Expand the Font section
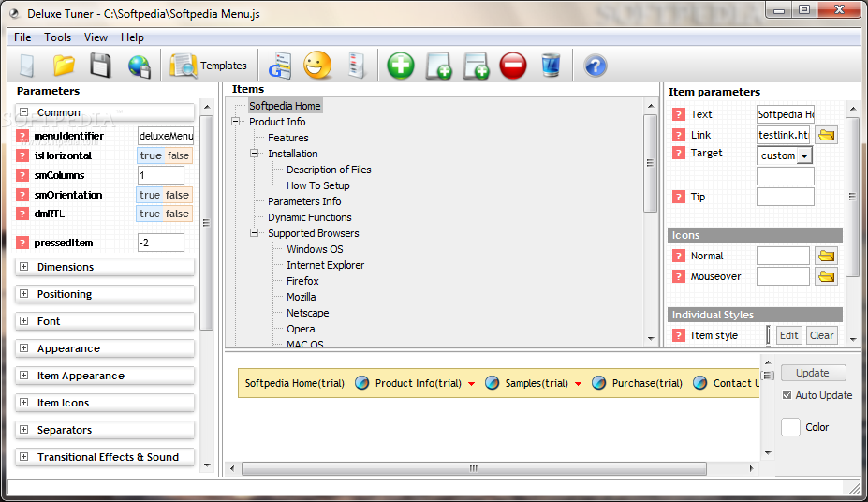The width and height of the screenshot is (868, 502). point(23,320)
